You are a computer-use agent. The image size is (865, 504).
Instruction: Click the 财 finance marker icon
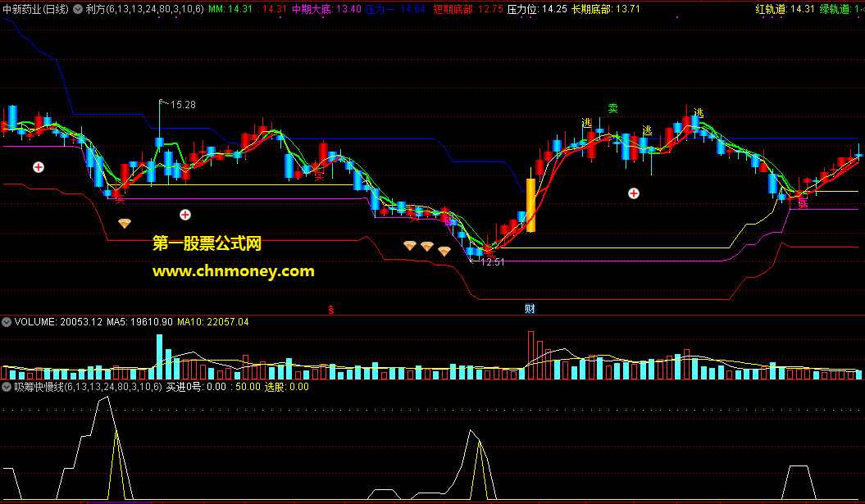click(x=530, y=309)
